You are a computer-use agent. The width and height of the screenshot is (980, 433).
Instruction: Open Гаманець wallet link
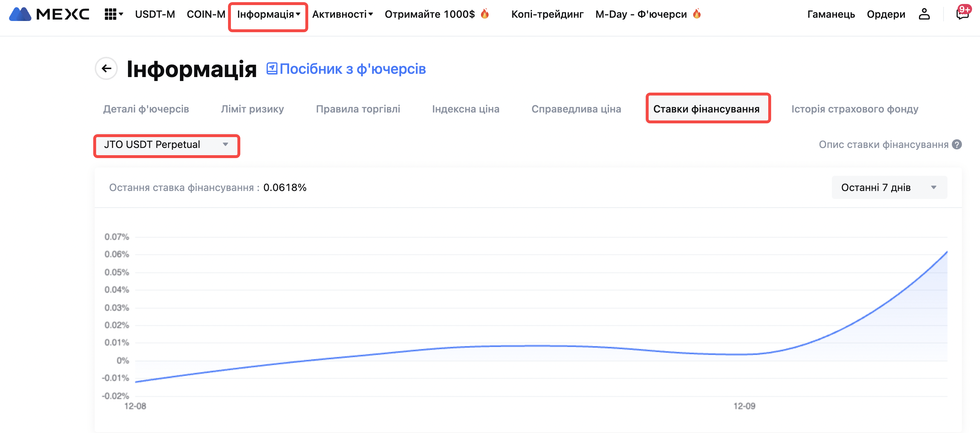coord(831,14)
